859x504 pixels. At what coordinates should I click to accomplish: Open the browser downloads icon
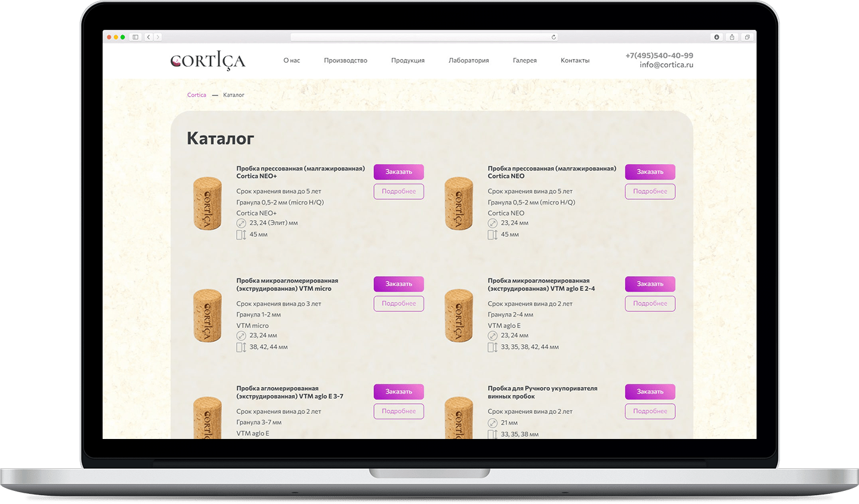coord(717,37)
